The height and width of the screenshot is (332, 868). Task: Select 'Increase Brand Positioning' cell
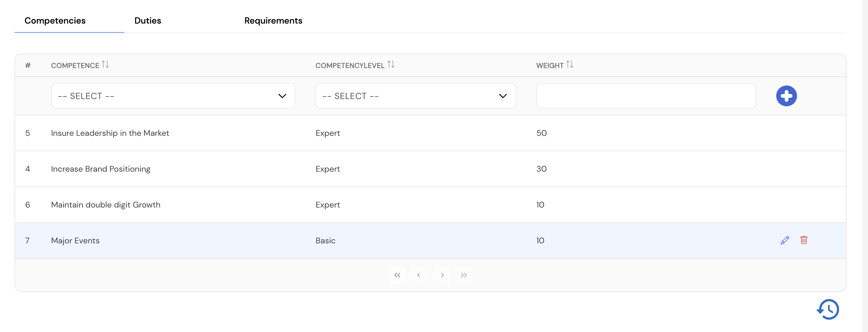tap(101, 169)
